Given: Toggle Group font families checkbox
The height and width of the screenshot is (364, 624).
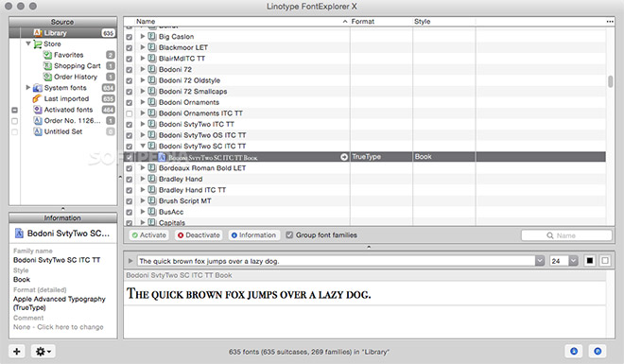Looking at the screenshot, I should point(289,235).
